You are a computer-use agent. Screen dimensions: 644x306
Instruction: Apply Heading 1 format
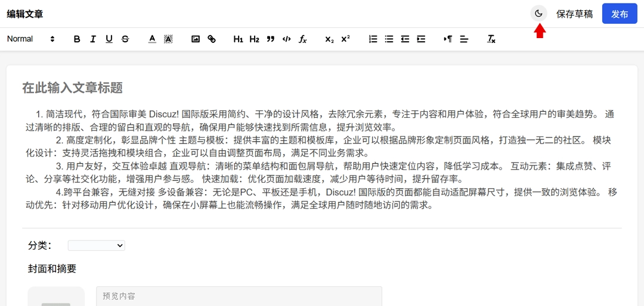238,39
